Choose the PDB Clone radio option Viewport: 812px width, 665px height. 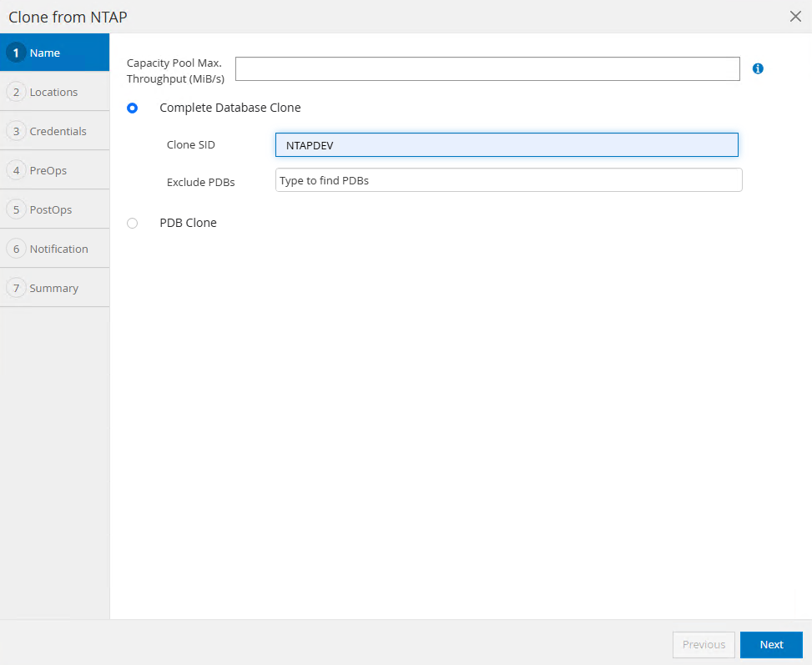tap(133, 223)
